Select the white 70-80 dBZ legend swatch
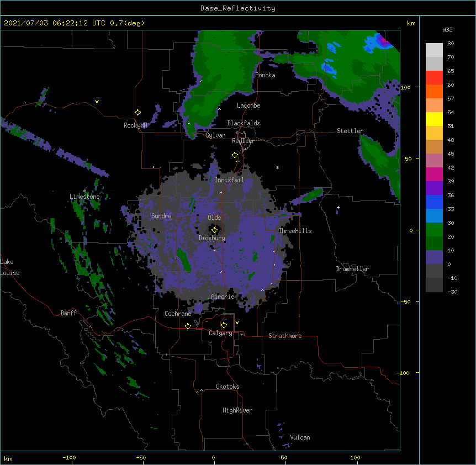This screenshot has width=476, height=465. 434,50
